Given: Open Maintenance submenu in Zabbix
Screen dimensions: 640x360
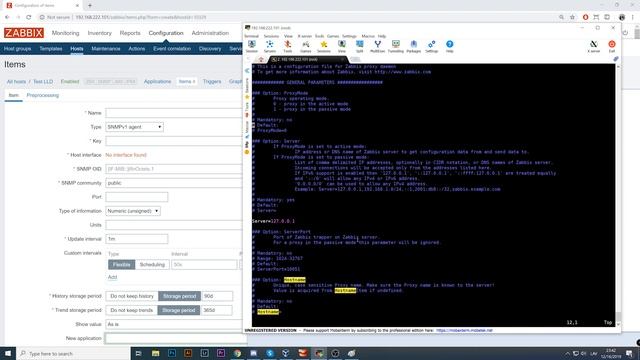Looking at the screenshot, I should [x=106, y=49].
